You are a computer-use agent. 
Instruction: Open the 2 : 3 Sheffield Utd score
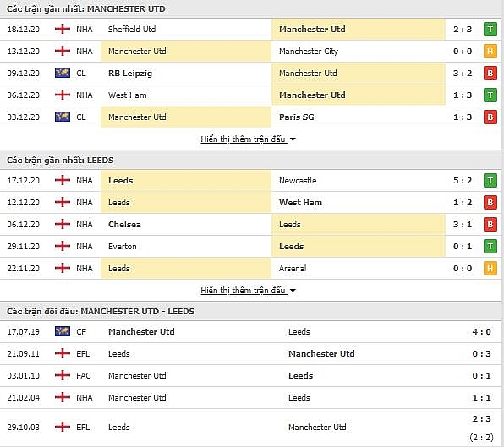463,30
